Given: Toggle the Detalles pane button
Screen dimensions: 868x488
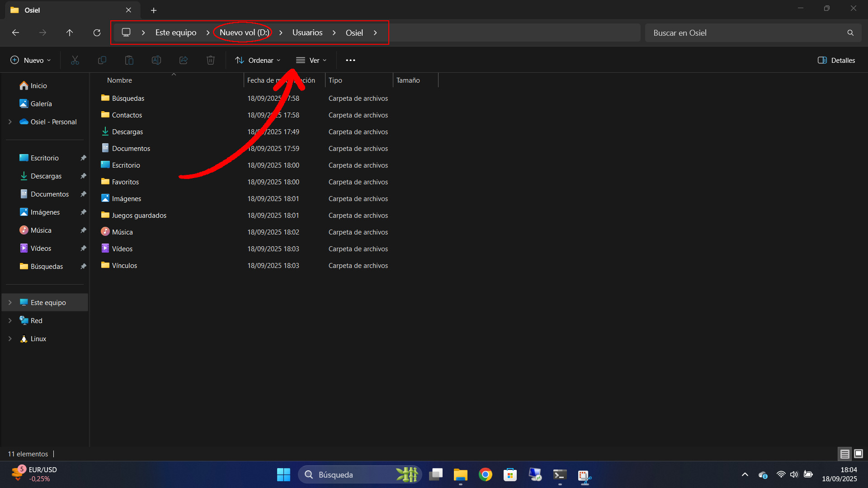Looking at the screenshot, I should tap(836, 60).
